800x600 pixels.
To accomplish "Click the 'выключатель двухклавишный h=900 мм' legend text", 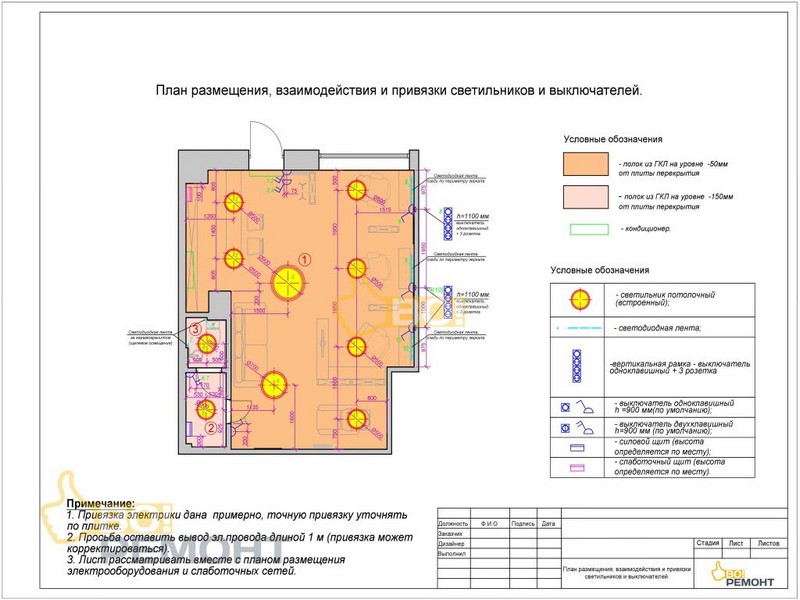I will point(673,428).
